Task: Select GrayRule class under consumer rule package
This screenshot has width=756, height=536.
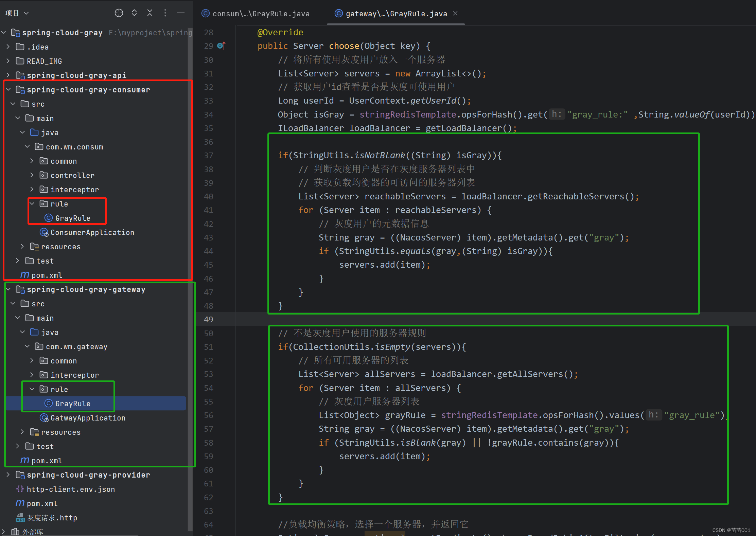Action: tap(72, 218)
